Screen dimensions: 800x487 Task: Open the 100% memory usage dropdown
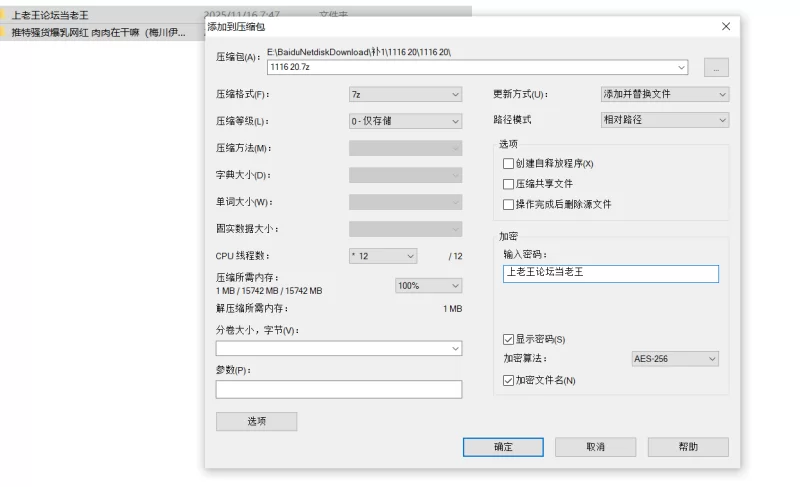428,286
